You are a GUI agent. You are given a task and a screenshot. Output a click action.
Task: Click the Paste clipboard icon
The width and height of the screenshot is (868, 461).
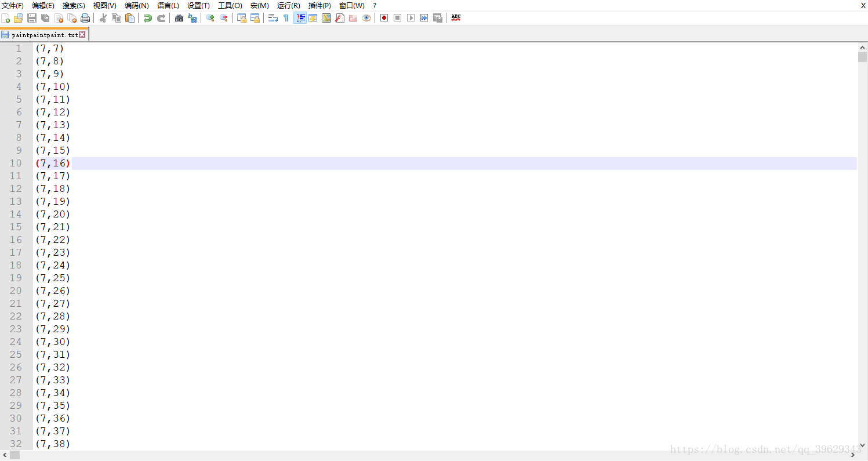coord(130,18)
